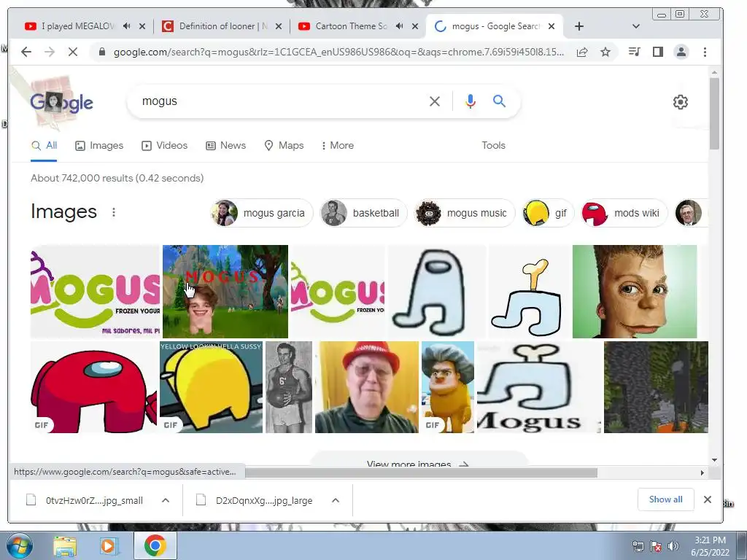Open the large Mogus Frozen Yogurt logo image
The height and width of the screenshot is (560, 747).
click(x=95, y=292)
